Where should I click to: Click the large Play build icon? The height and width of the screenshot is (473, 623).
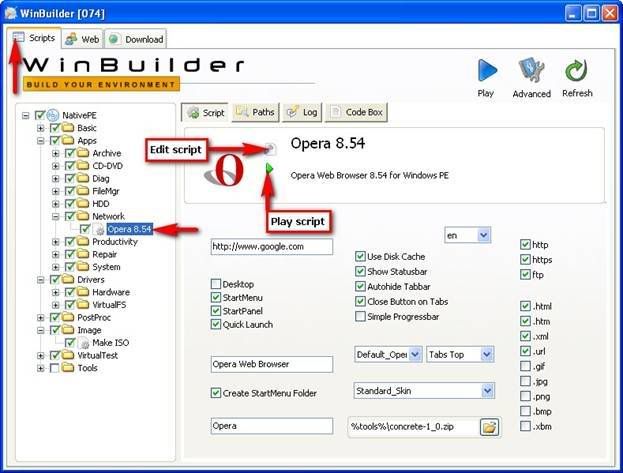tap(487, 71)
